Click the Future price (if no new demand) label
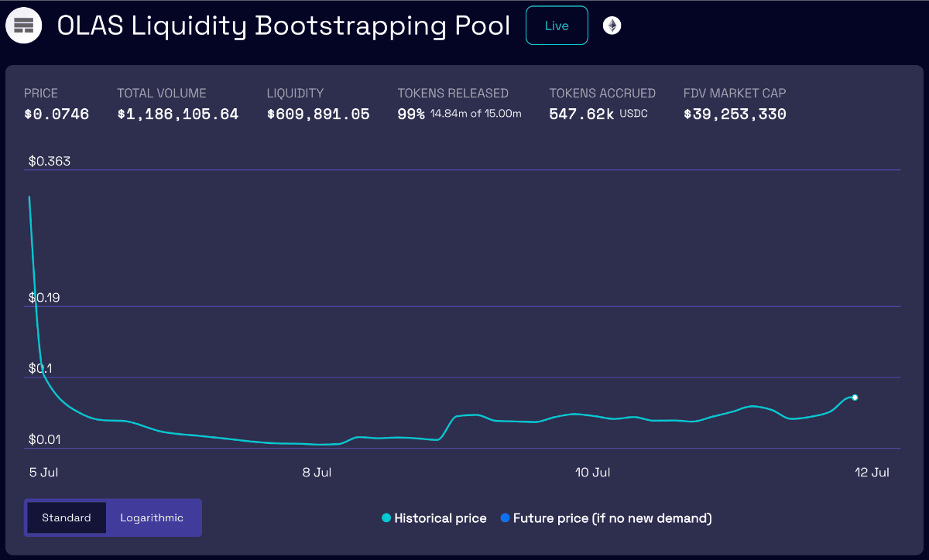The image size is (929, 560). tap(612, 518)
